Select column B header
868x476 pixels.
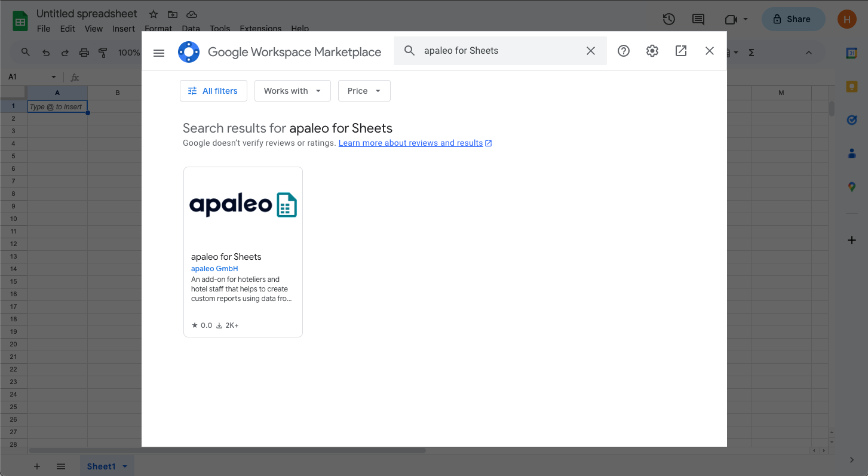click(x=118, y=93)
